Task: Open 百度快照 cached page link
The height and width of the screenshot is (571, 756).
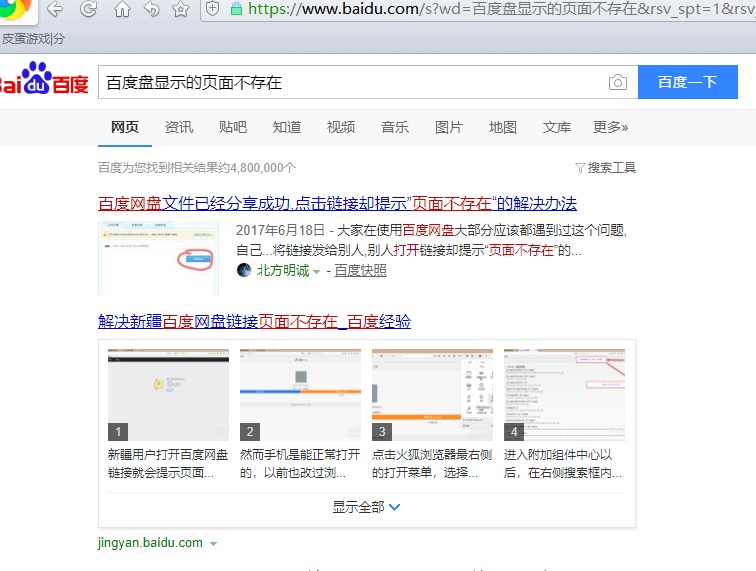Action: pyautogui.click(x=361, y=271)
